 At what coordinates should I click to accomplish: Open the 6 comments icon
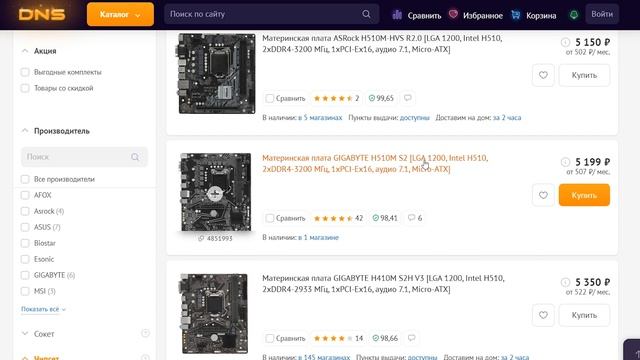[x=415, y=218]
